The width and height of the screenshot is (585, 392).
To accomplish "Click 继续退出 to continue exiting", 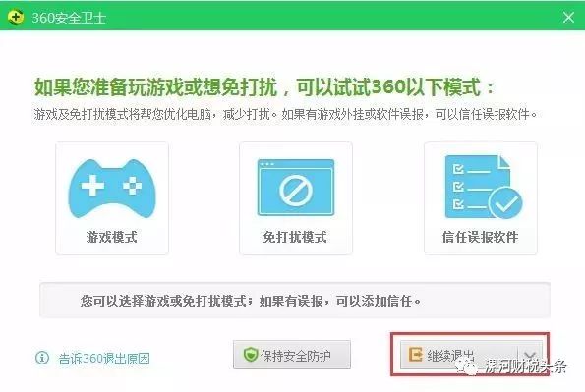I will (x=459, y=355).
